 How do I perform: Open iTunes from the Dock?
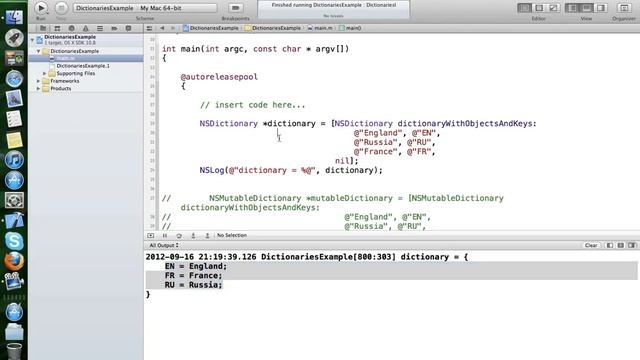(14, 160)
